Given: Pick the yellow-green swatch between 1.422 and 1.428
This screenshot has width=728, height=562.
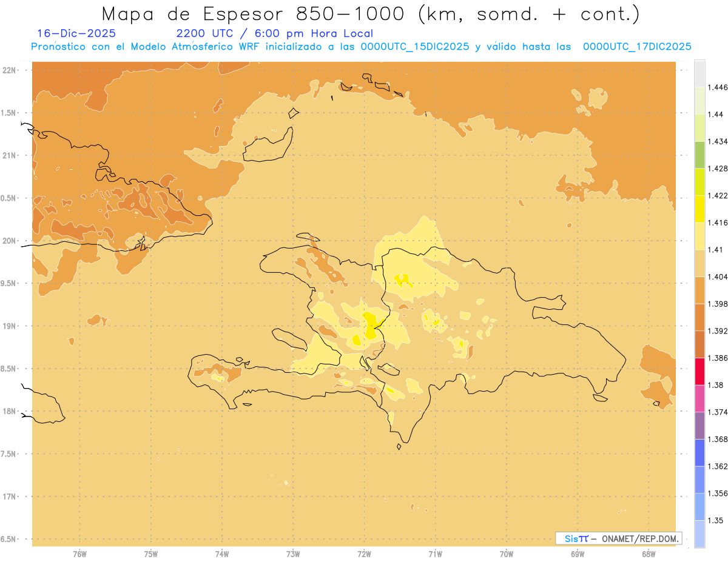Looking at the screenshot, I should [699, 182].
